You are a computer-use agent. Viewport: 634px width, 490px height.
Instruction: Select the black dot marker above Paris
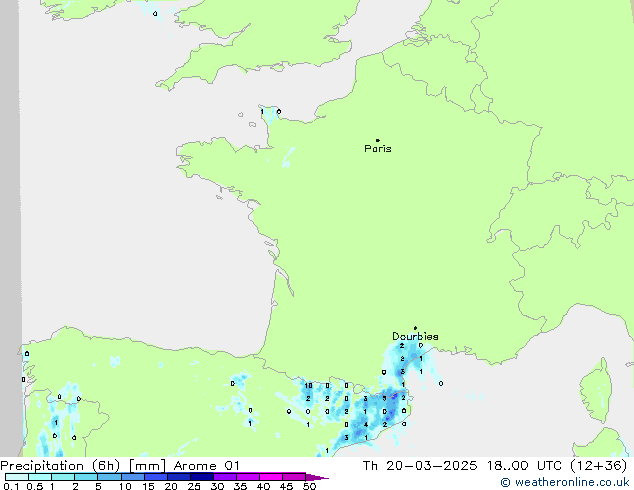tap(378, 140)
